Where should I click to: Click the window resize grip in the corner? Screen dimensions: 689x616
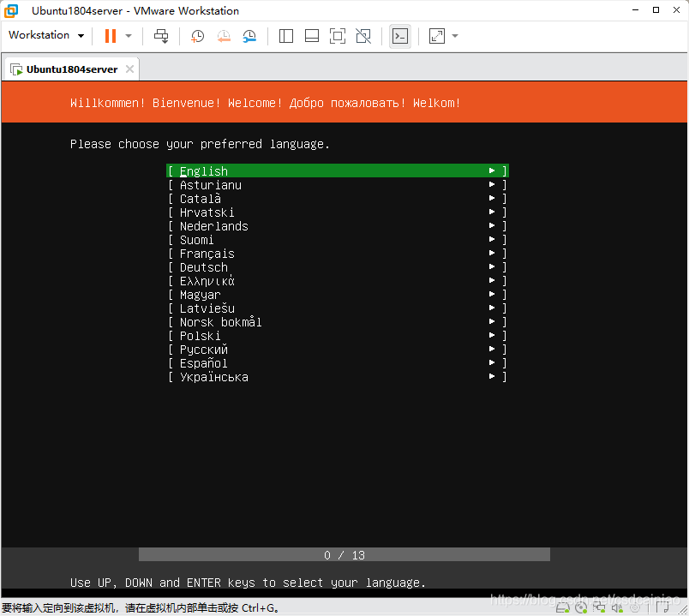pyautogui.click(x=683, y=610)
